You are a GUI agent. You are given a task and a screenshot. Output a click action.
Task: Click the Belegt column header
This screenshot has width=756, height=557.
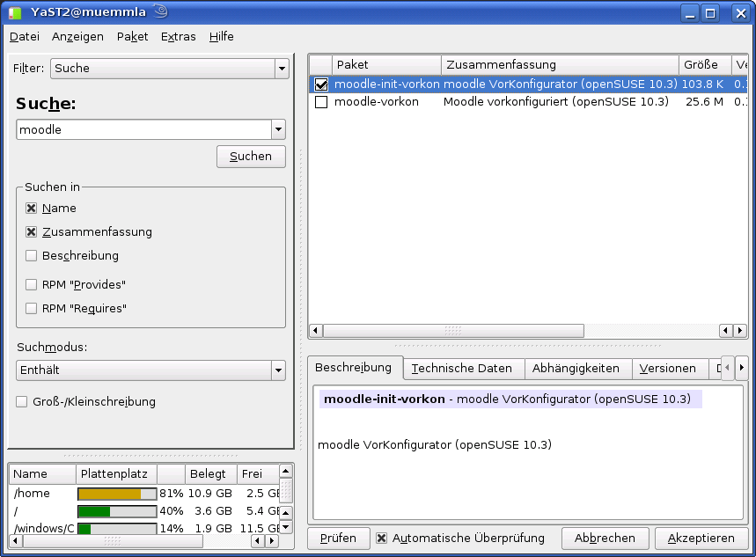pos(211,474)
